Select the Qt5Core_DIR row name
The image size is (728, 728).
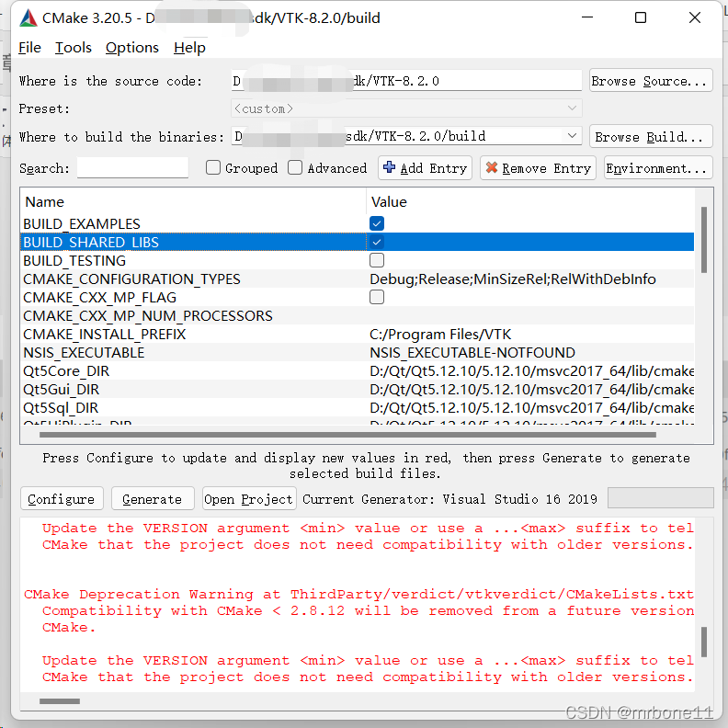[66, 371]
